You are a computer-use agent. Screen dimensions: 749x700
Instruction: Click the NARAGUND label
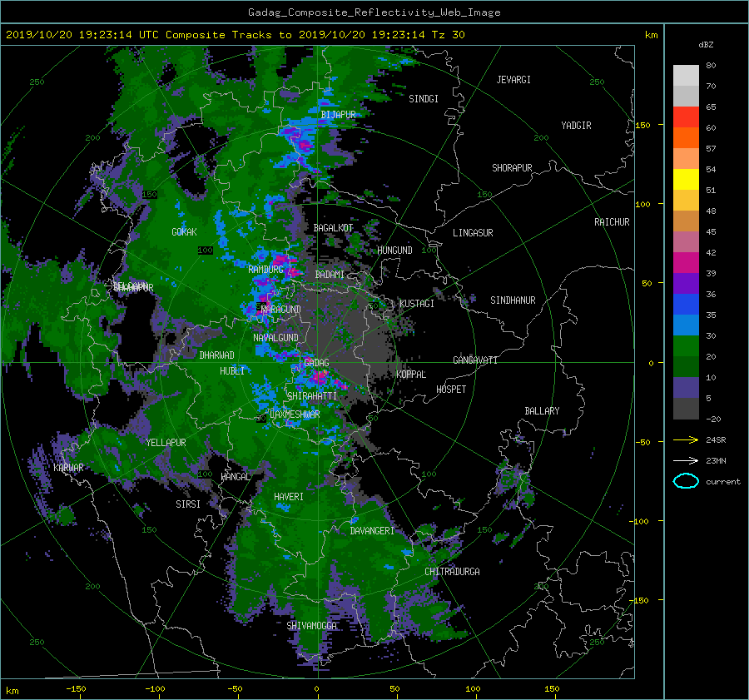point(281,310)
